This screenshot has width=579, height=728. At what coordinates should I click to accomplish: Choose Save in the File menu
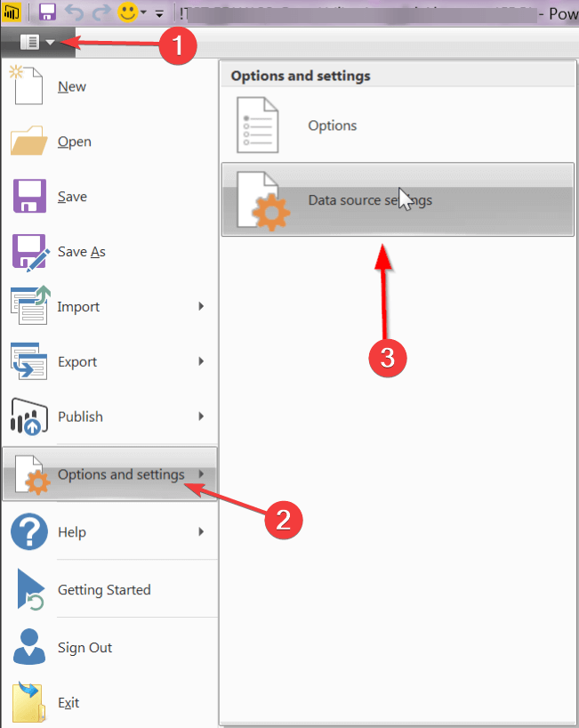[x=110, y=197]
